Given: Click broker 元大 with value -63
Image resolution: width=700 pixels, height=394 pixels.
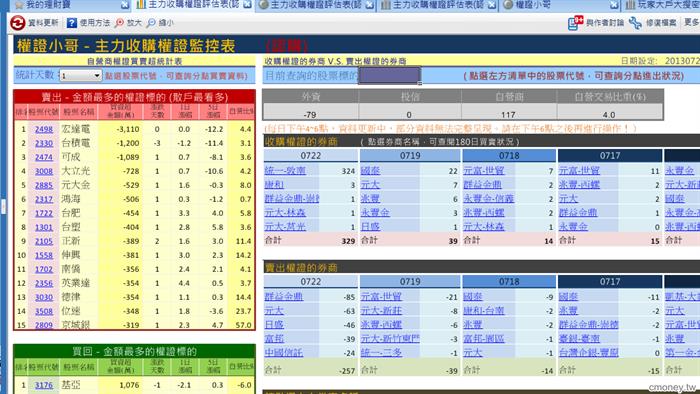Looking at the screenshot, I should click(x=274, y=311).
